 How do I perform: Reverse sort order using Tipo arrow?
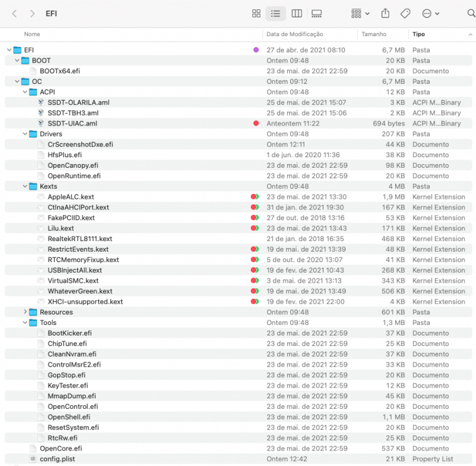[470, 35]
